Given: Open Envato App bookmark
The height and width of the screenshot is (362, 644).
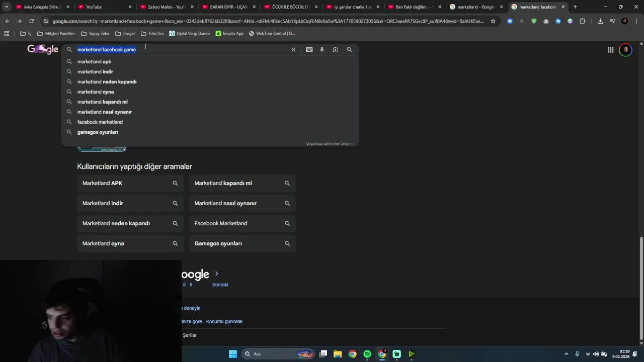Looking at the screenshot, I should [x=229, y=34].
